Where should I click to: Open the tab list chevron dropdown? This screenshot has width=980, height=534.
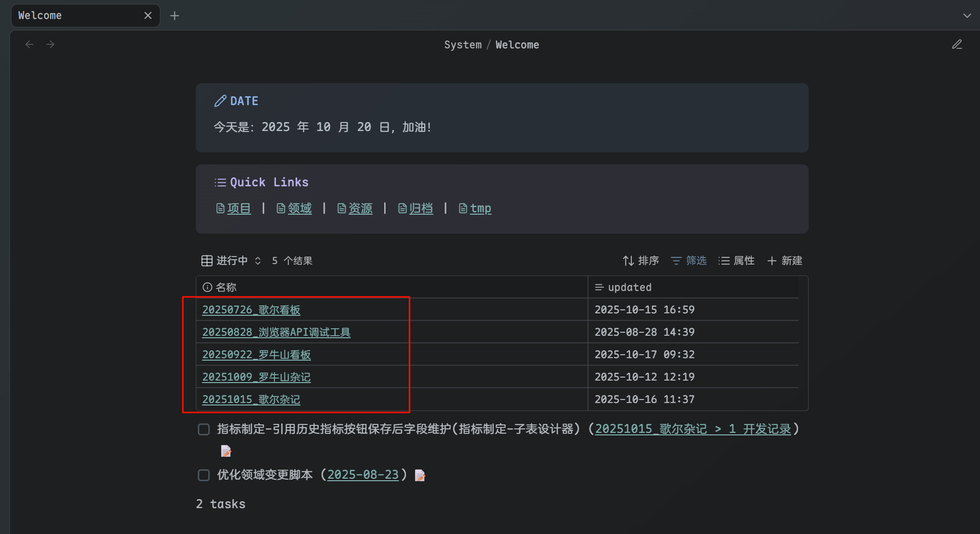point(967,16)
